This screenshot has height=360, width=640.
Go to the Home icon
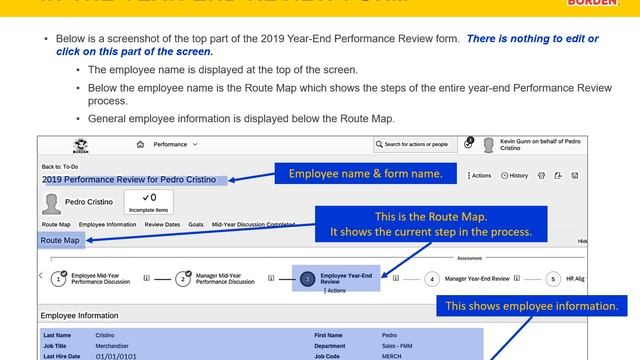140,144
